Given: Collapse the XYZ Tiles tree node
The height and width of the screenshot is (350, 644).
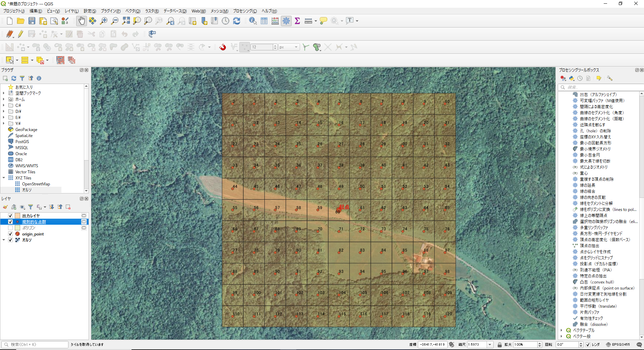Looking at the screenshot, I should pyautogui.click(x=4, y=178).
